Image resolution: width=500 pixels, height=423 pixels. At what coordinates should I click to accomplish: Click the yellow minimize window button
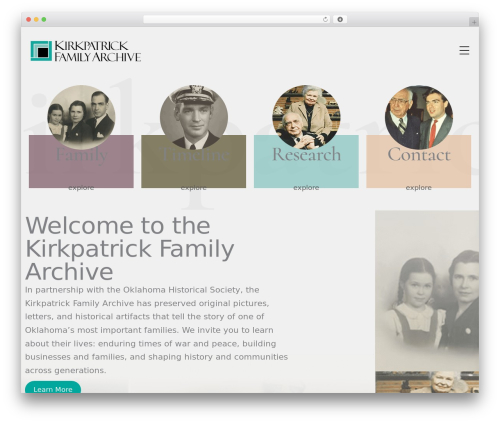click(36, 20)
